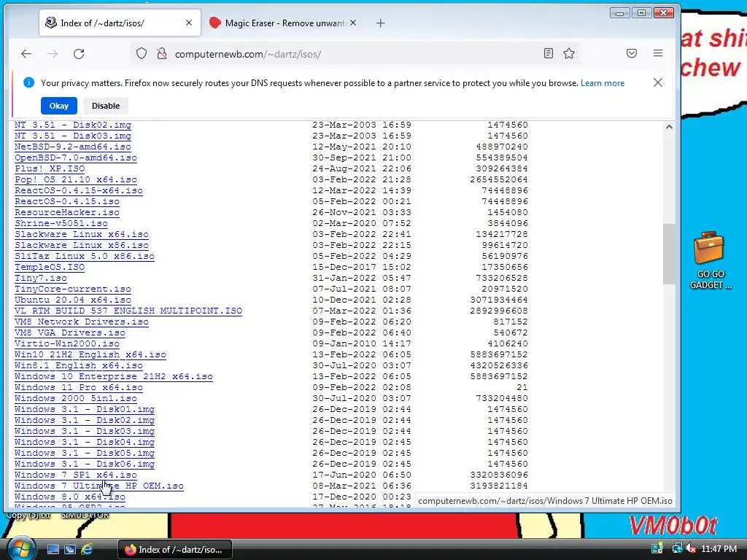Screen dimensions: 747x560
Task: Click Windows 7 SP1 x64.iso link
Action: click(76, 475)
